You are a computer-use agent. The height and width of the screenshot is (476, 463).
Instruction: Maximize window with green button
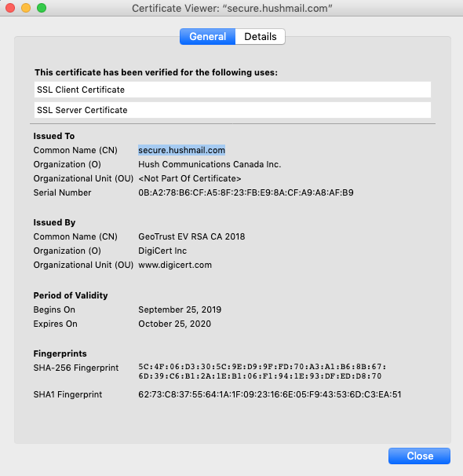coord(42,8)
